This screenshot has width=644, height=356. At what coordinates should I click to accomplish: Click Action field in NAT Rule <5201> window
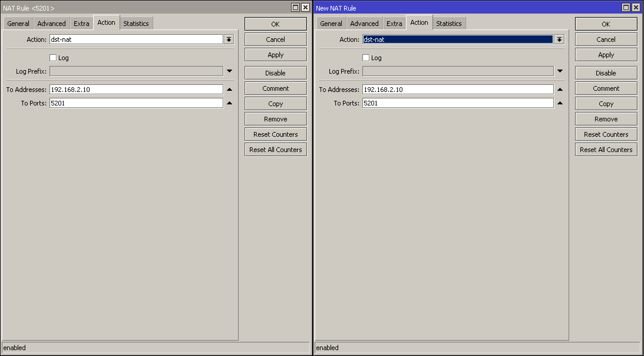(136, 39)
